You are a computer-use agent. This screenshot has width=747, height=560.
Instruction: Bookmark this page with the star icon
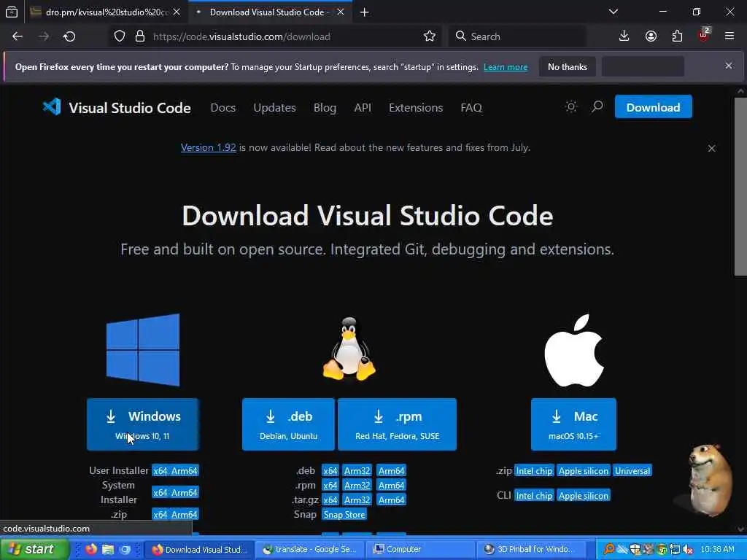click(x=429, y=36)
